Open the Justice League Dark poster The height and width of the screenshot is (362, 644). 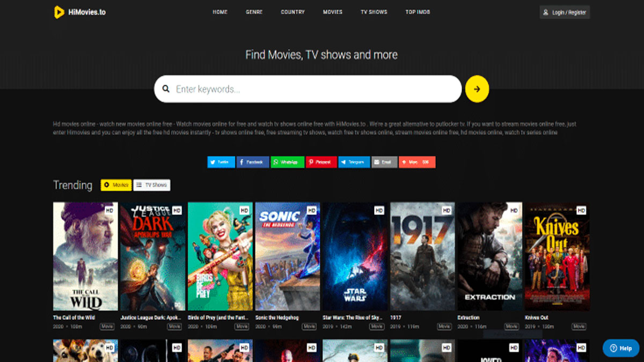(153, 256)
